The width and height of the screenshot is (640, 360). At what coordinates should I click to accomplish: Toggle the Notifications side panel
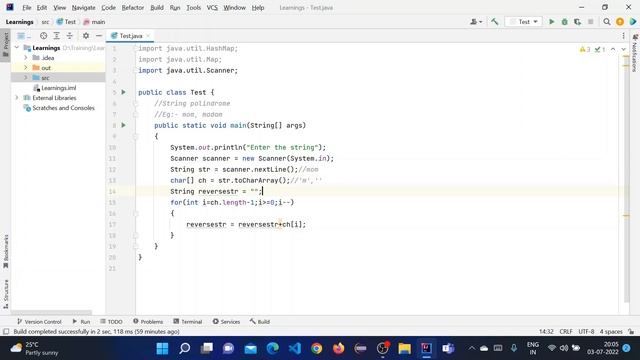[634, 53]
